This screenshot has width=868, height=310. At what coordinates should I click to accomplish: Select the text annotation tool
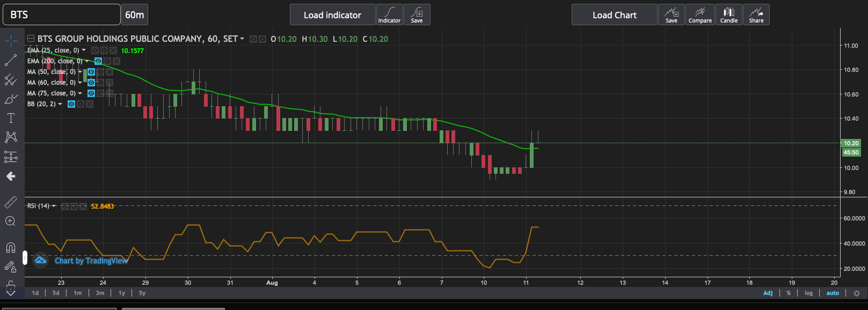[x=11, y=118]
